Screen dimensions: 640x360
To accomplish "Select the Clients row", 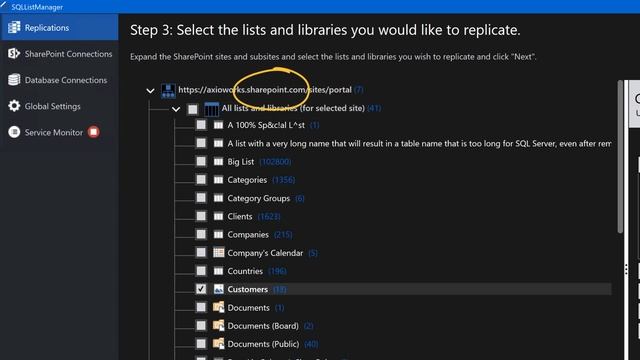I will (240, 216).
